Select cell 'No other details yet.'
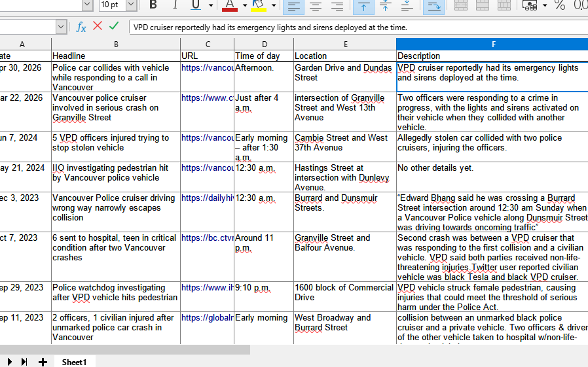 click(492, 177)
